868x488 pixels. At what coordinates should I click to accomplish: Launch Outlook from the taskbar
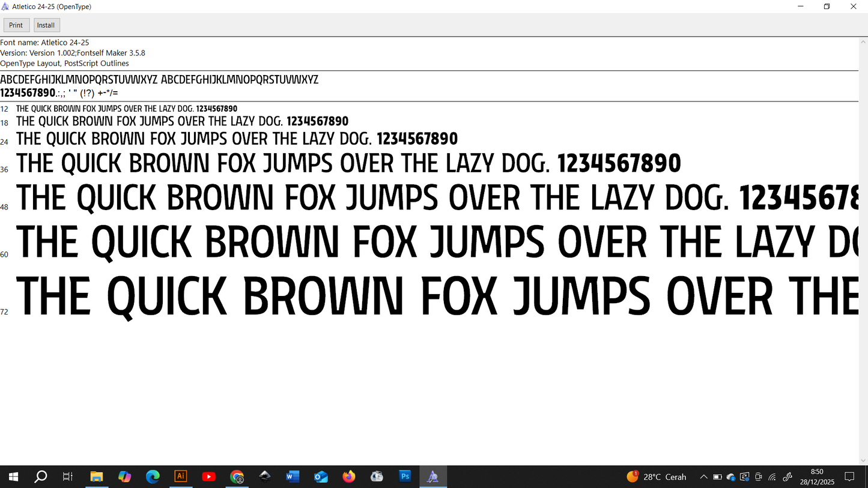pyautogui.click(x=321, y=477)
